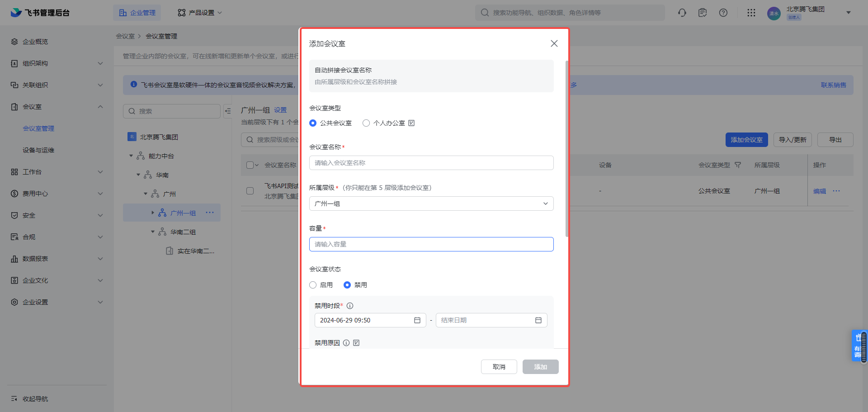Select the 个人办公室 radio option
This screenshot has width=868, height=412.
tap(366, 123)
